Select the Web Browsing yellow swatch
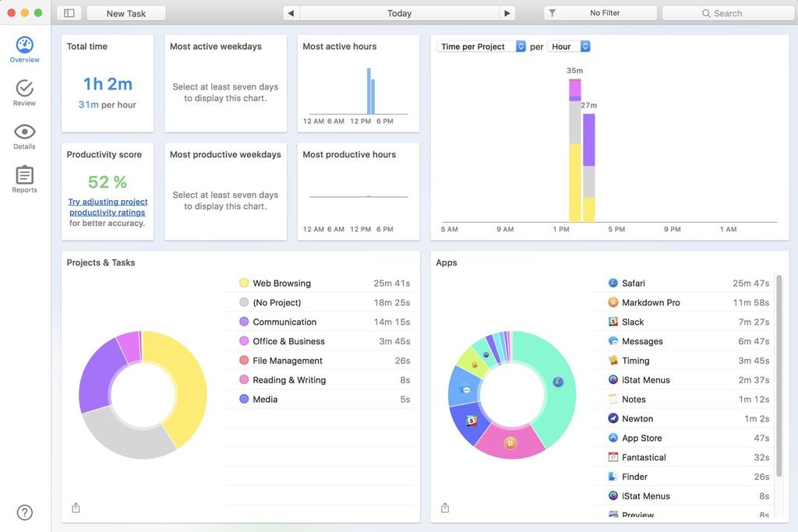 [x=244, y=283]
